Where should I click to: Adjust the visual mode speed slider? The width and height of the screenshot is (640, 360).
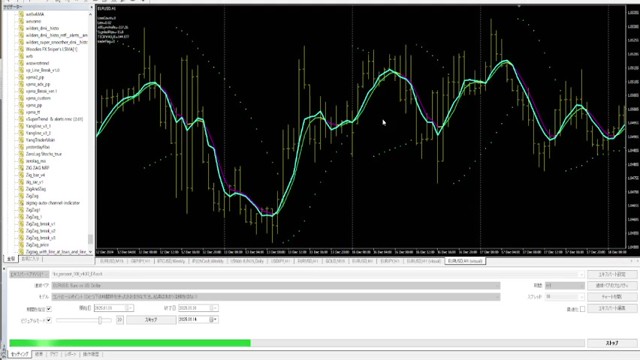point(100,320)
